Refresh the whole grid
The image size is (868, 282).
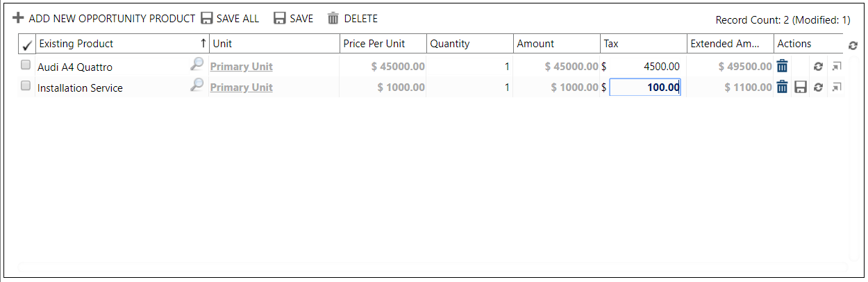point(853,45)
